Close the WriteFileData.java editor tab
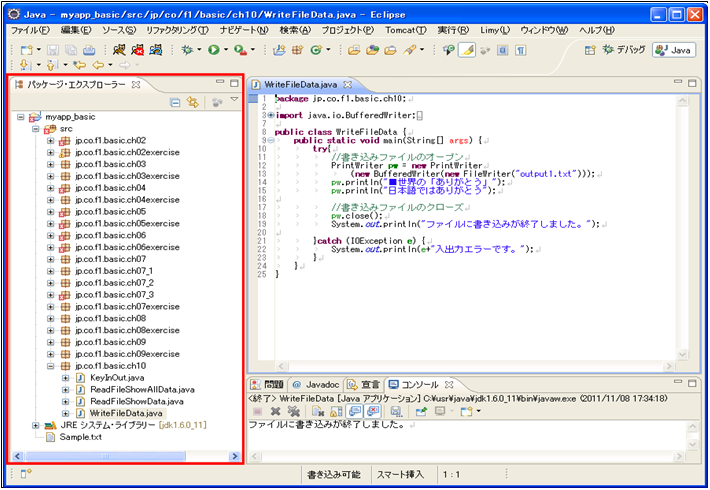 348,84
